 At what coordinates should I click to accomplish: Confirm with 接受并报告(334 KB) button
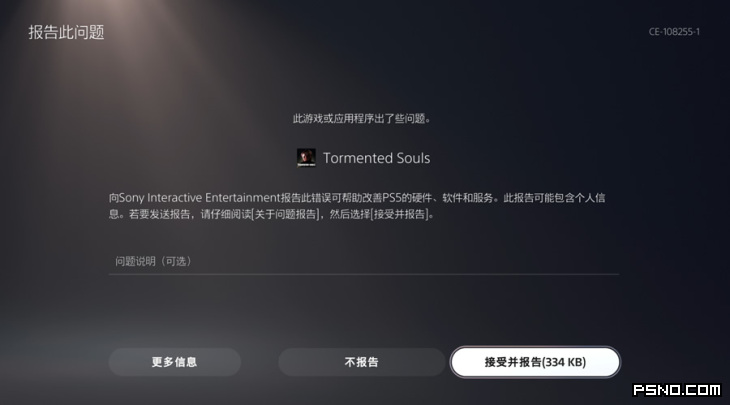535,362
